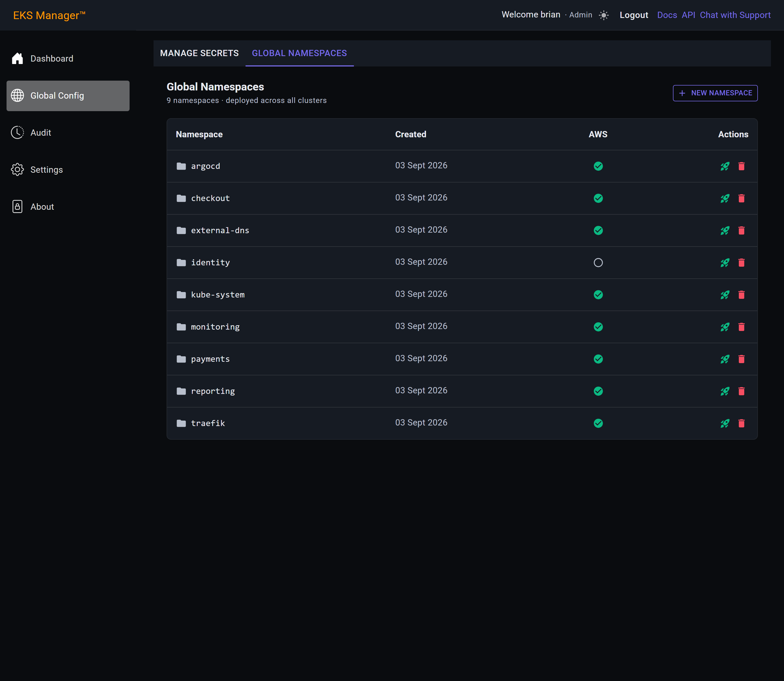
Task: Create a new namespace
Action: point(715,93)
